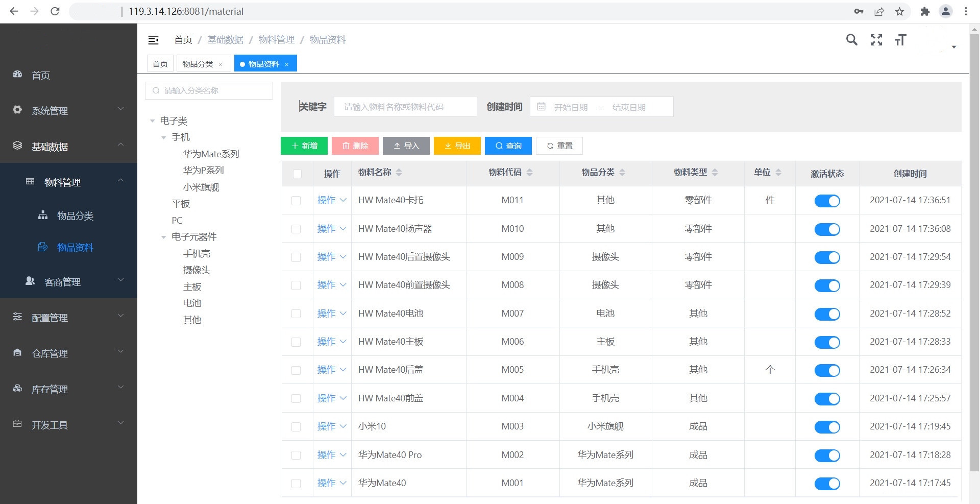Open the search magnifier icon in header
The height and width of the screenshot is (504, 980).
tap(851, 40)
